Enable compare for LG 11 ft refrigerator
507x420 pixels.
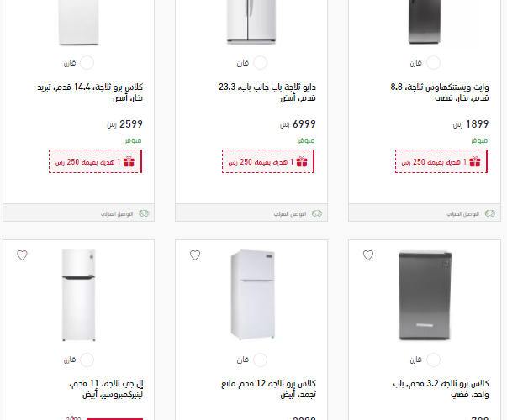87,360
